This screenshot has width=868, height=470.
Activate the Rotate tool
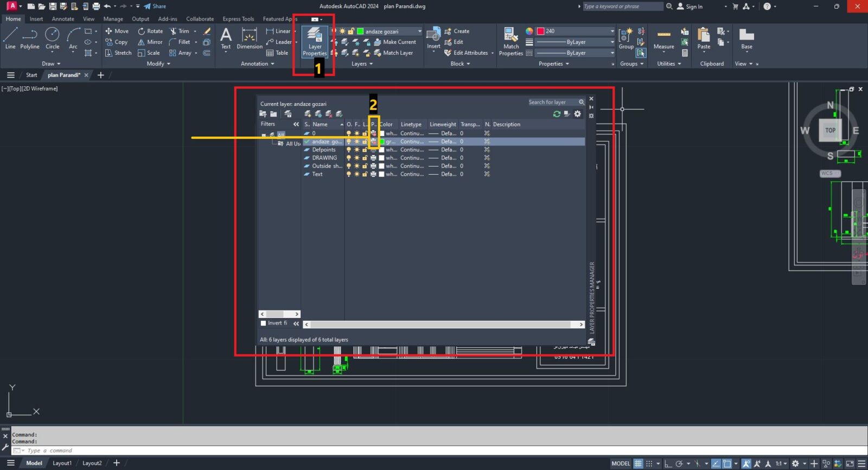click(x=150, y=31)
